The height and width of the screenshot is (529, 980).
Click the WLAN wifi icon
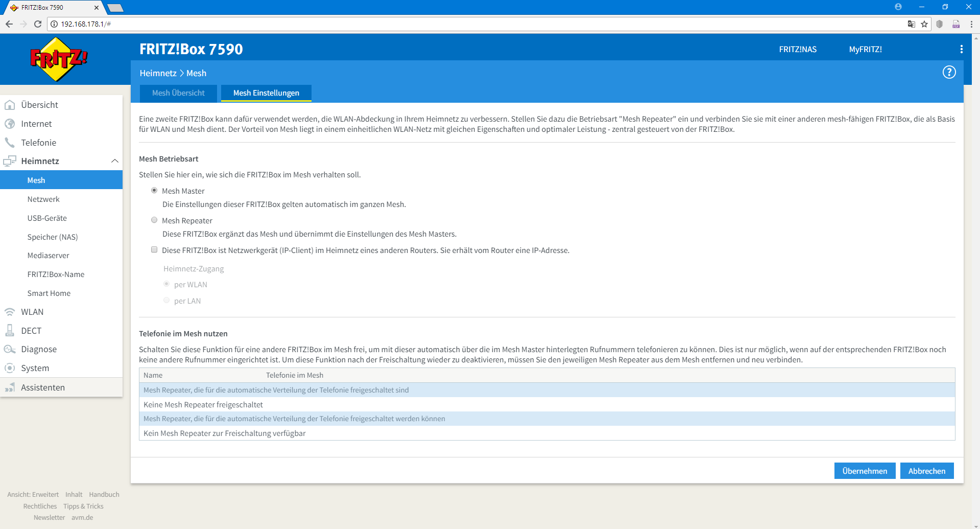pos(10,312)
